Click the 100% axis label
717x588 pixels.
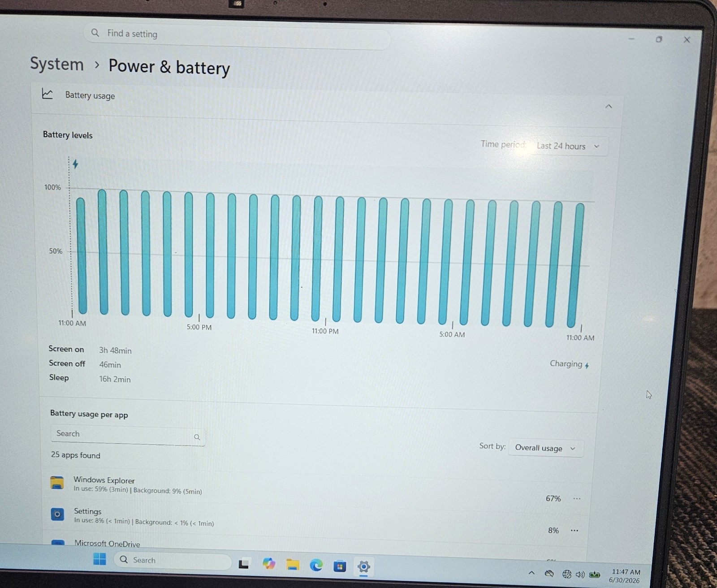point(52,187)
